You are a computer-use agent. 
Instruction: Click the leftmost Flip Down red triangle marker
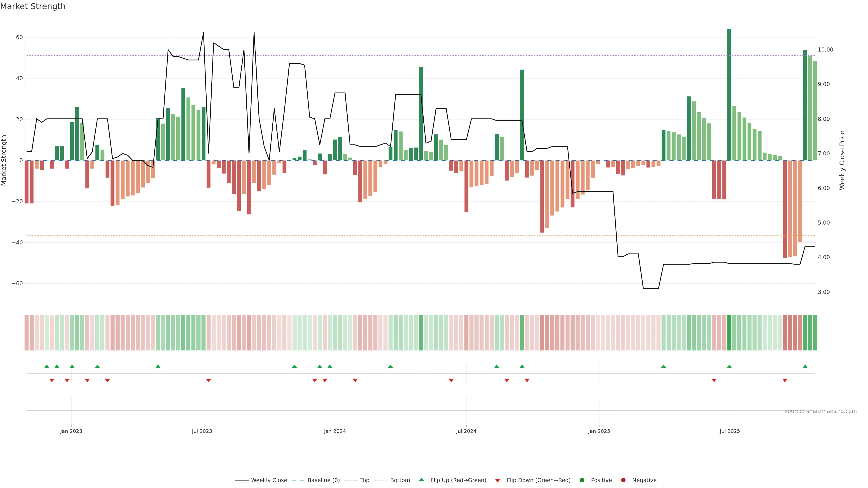(x=52, y=380)
